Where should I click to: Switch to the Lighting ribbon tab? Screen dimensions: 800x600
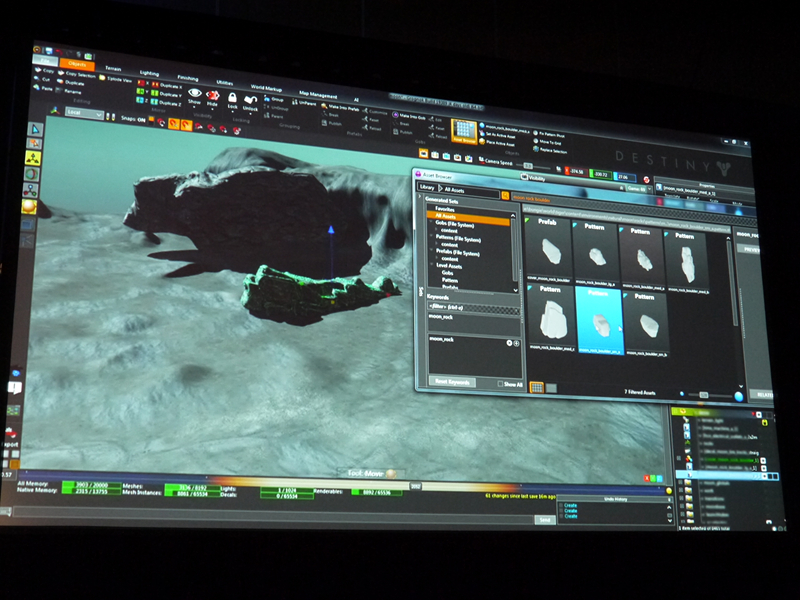149,73
